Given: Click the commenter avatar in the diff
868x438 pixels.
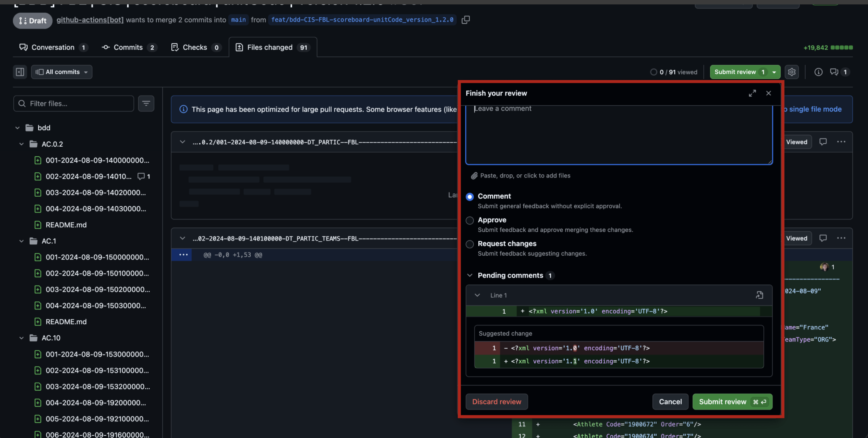Looking at the screenshot, I should pos(824,267).
